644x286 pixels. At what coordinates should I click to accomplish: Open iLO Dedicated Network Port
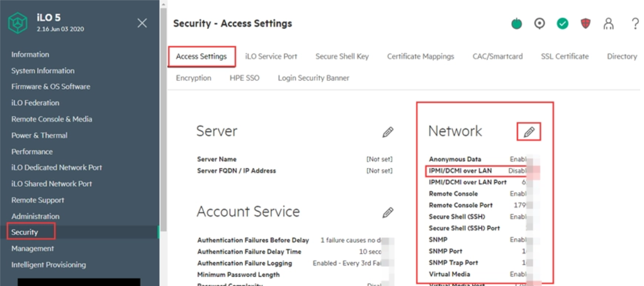tap(57, 167)
